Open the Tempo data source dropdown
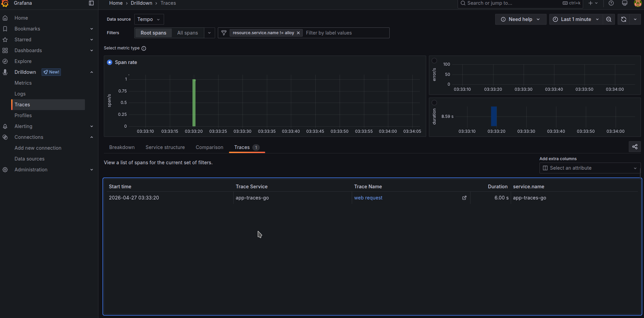The image size is (644, 318). coord(149,19)
